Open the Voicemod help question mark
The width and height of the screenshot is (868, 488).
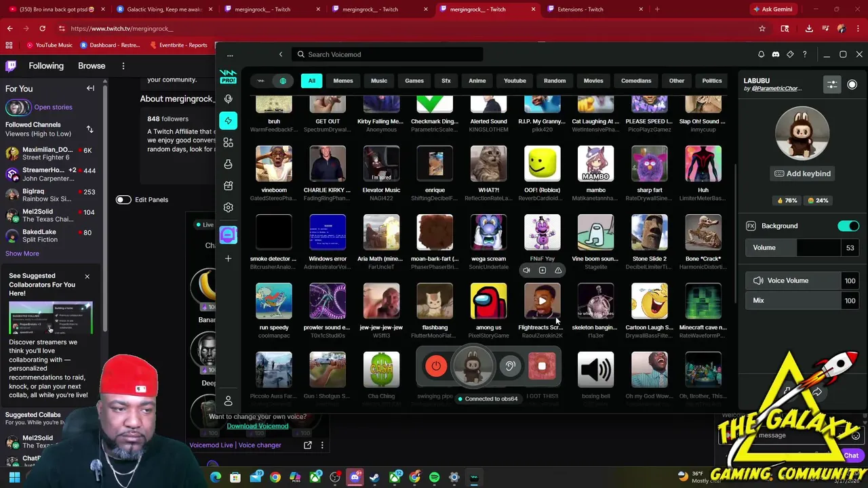pyautogui.click(x=805, y=54)
